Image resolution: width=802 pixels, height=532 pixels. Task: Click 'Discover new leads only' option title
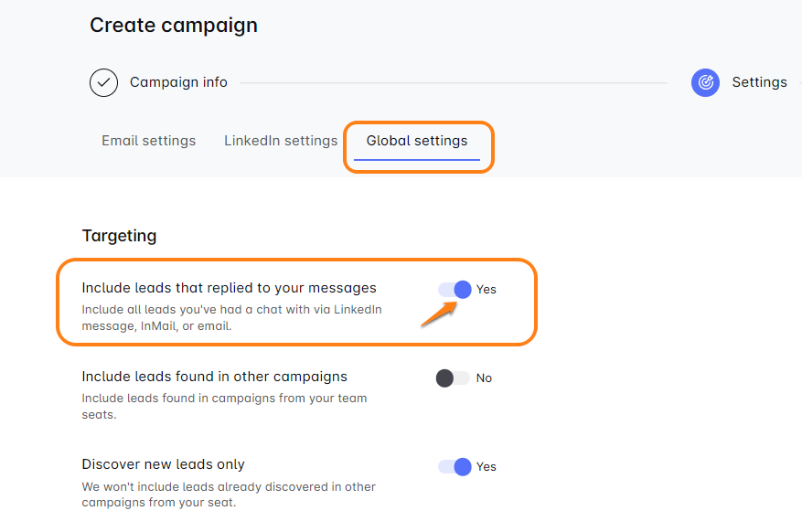(163, 464)
